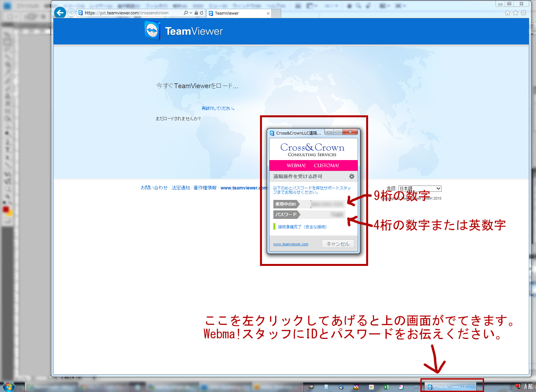
Task: Click CUSTOMA! in the pink banner
Action: pyautogui.click(x=326, y=165)
